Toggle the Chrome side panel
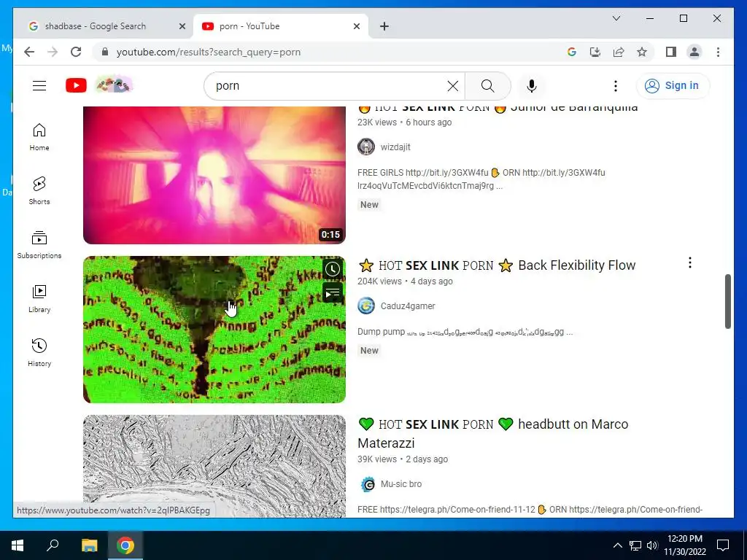Viewport: 747px width, 560px height. click(x=671, y=52)
